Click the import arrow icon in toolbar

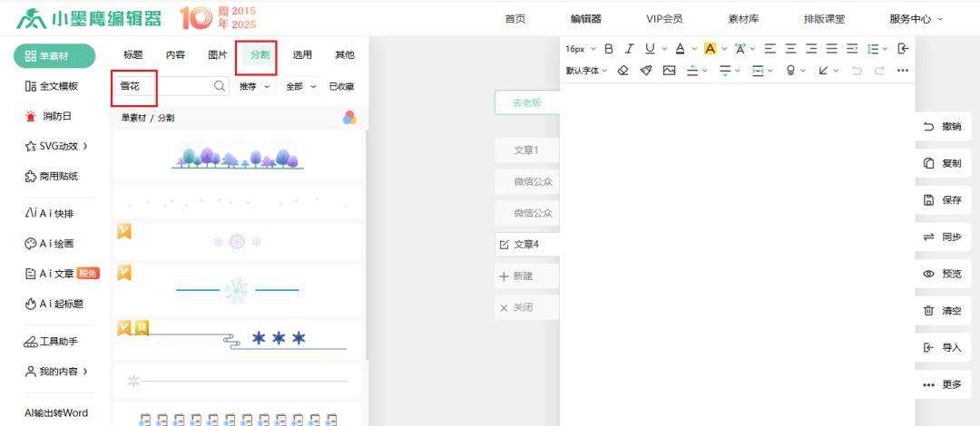pyautogui.click(x=903, y=49)
